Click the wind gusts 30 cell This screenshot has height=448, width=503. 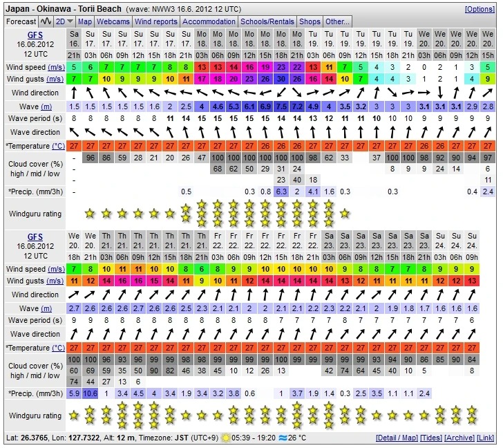281,79
